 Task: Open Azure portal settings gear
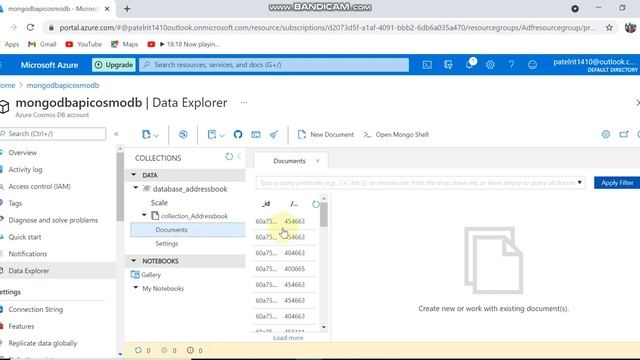click(x=490, y=64)
